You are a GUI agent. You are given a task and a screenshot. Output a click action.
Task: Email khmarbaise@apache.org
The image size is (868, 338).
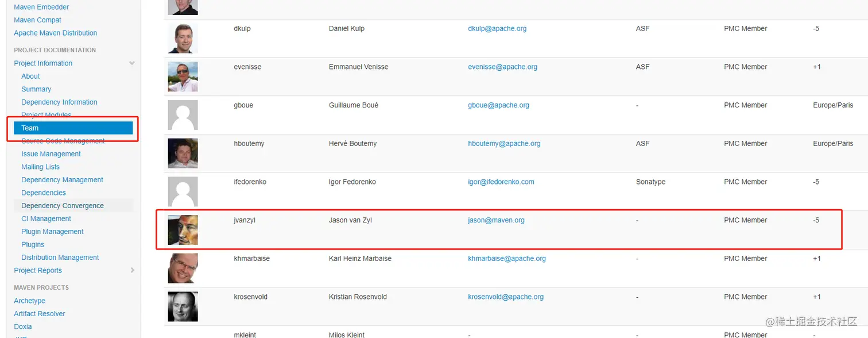click(507, 258)
